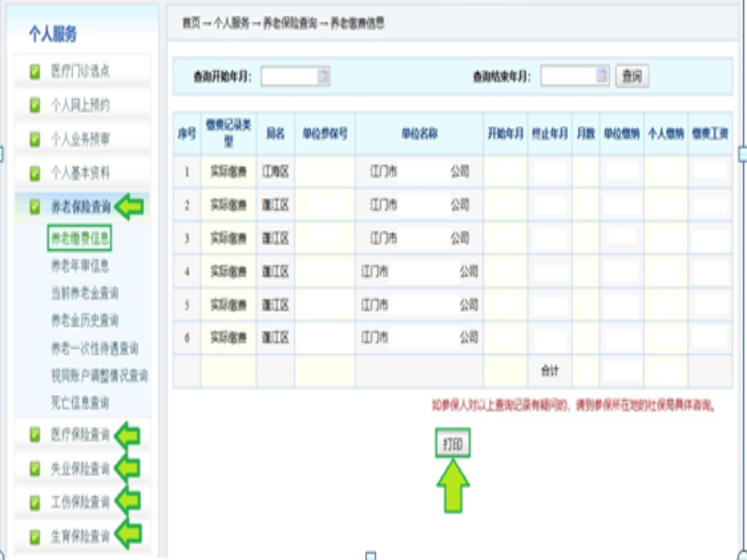Click 实际缴费 cell in row 5
This screenshot has height=560, width=747.
pos(228,305)
